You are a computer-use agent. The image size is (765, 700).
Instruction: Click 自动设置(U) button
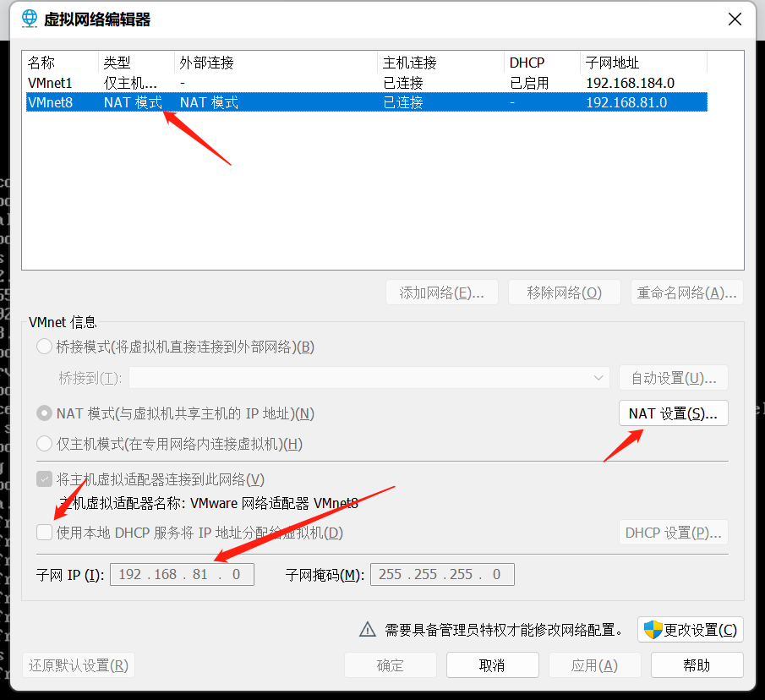pos(673,378)
